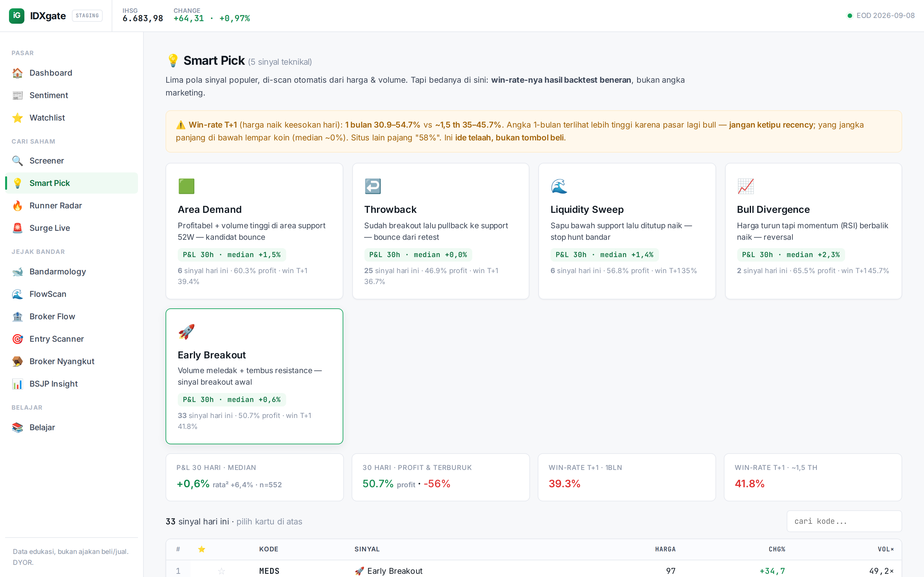Screen dimensions: 924x577
Task: Select the Throwback signal card
Action: coord(441,231)
